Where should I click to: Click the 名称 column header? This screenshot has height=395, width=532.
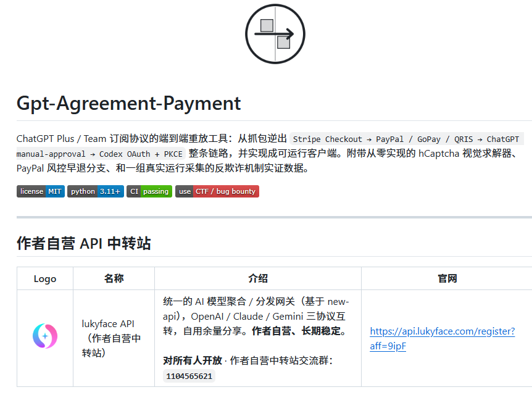click(114, 278)
